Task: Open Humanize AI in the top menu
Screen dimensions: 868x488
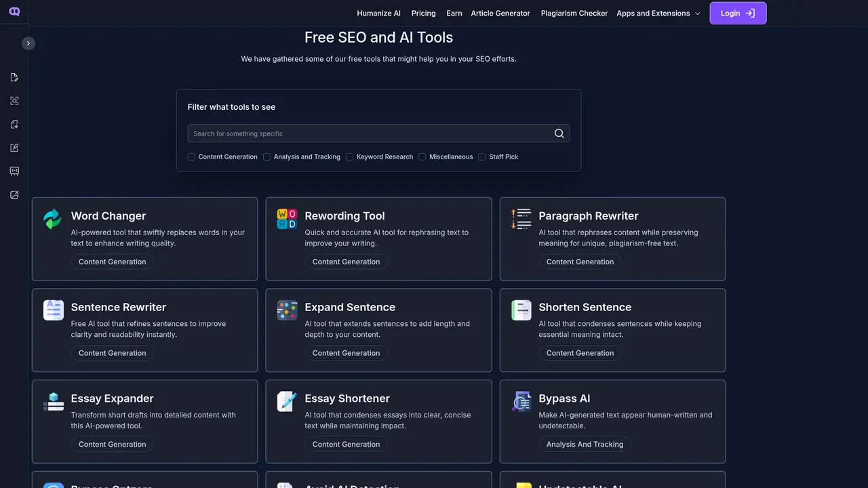Action: [378, 13]
